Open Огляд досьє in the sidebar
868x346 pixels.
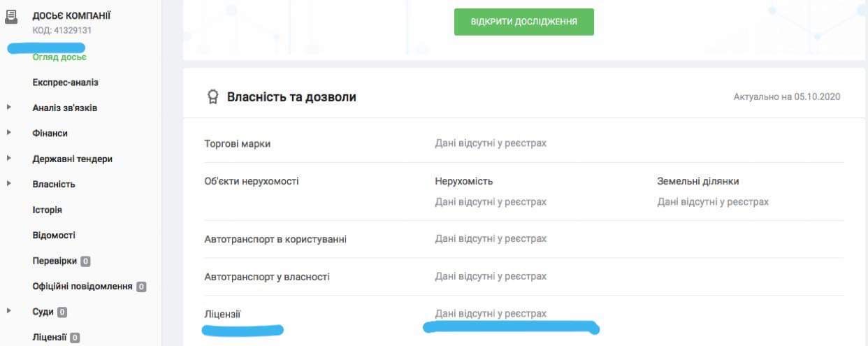click(x=59, y=57)
